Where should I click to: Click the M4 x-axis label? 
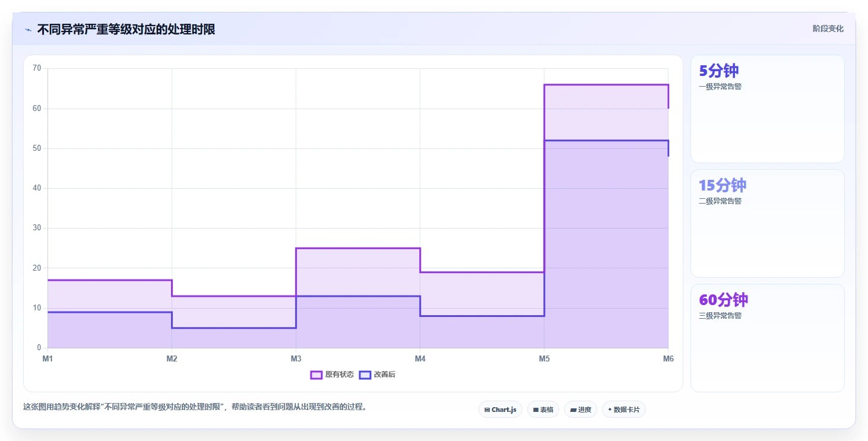[420, 358]
